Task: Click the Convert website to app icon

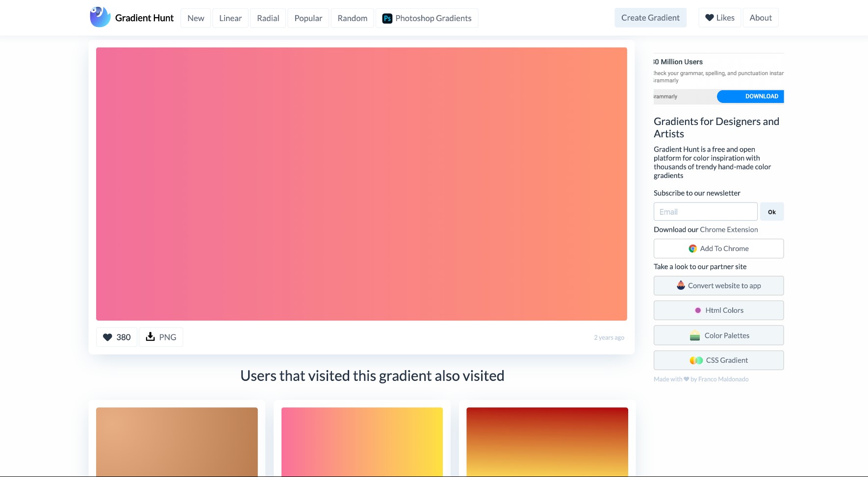Action: [x=681, y=285]
